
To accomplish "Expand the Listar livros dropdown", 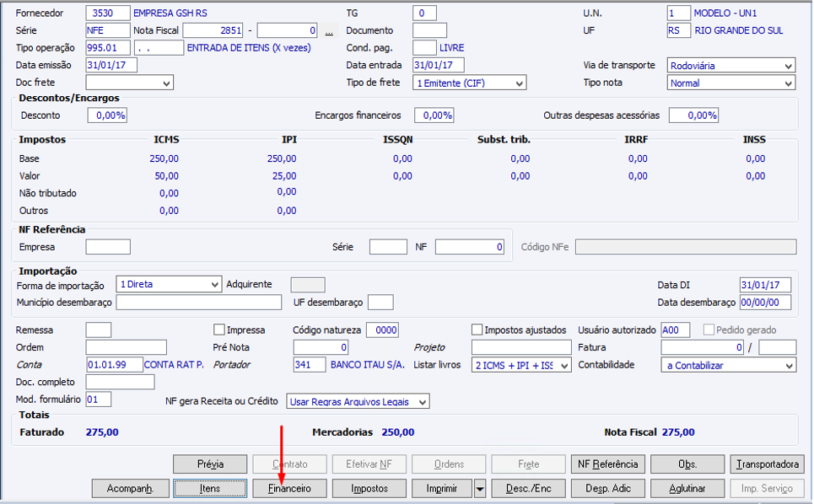I will (x=521, y=366).
